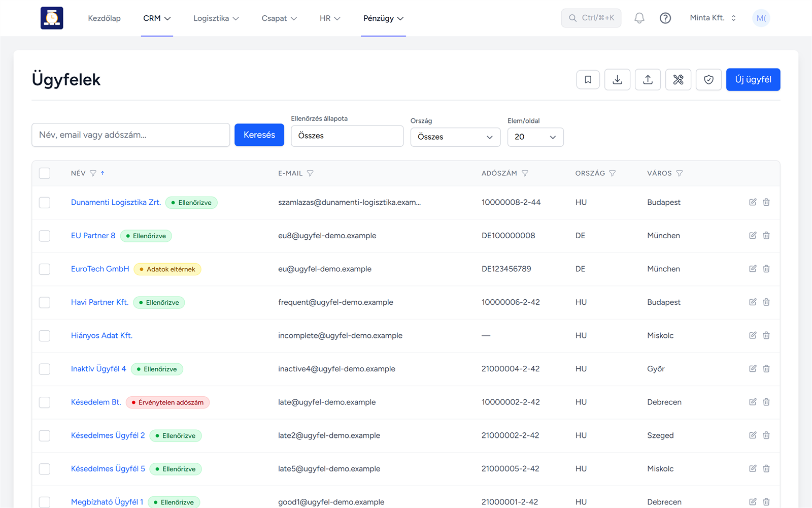Open the Ország dropdown
The image size is (812, 508).
pos(455,137)
